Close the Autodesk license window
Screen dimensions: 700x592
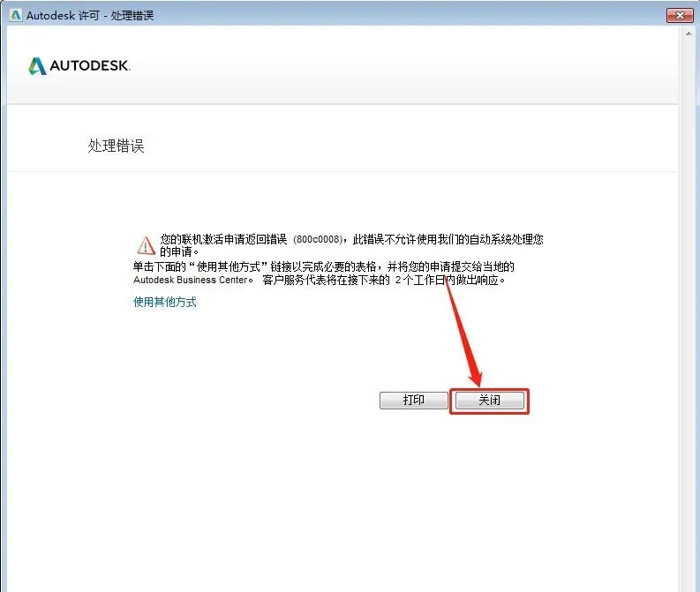[x=680, y=16]
